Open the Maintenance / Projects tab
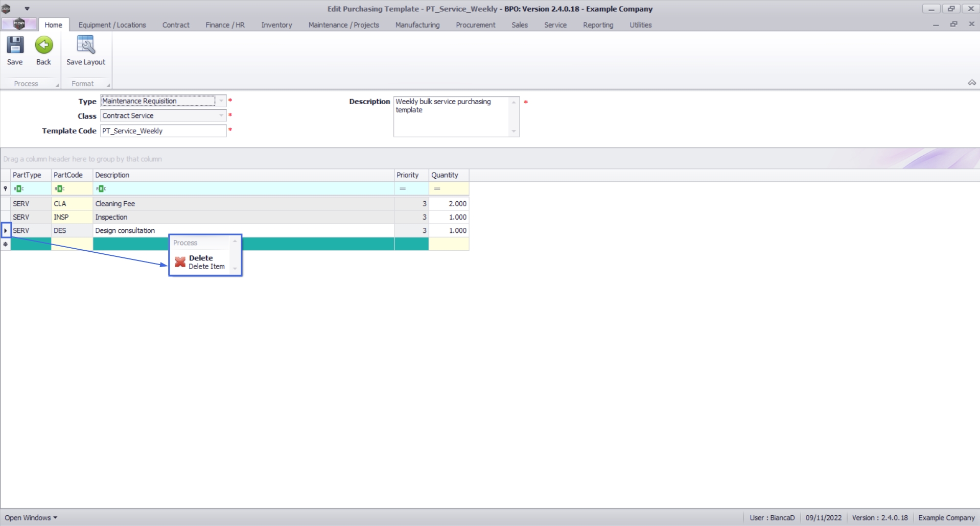The height and width of the screenshot is (526, 980). coord(343,25)
